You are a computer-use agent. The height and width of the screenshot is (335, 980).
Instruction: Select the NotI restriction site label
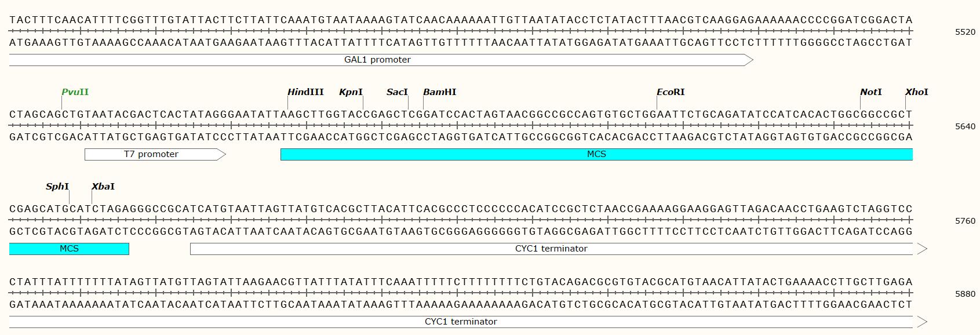870,92
